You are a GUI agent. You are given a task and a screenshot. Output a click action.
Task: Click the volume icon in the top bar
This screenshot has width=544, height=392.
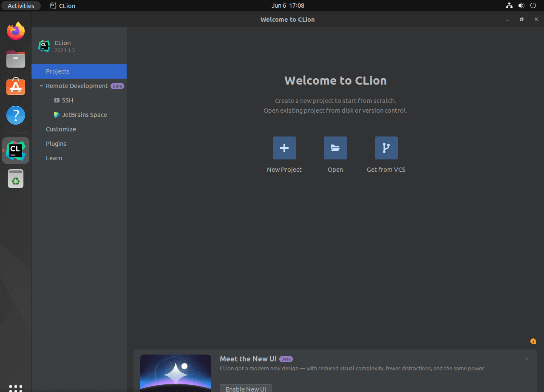click(521, 6)
